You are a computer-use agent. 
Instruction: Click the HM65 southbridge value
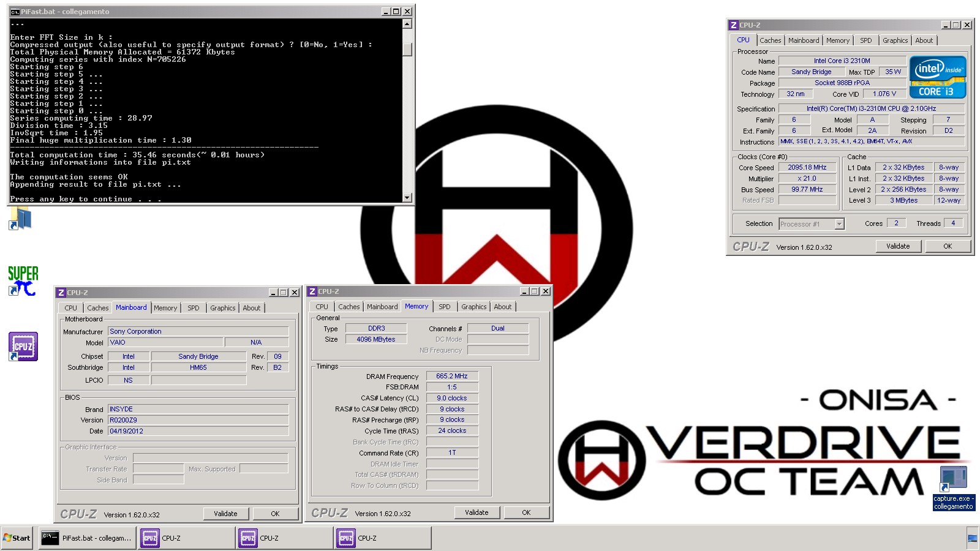coord(198,367)
